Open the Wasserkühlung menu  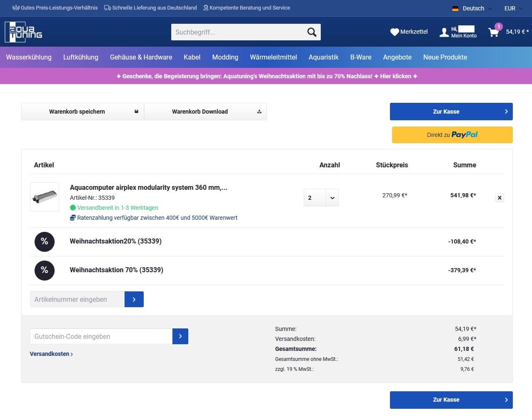29,57
